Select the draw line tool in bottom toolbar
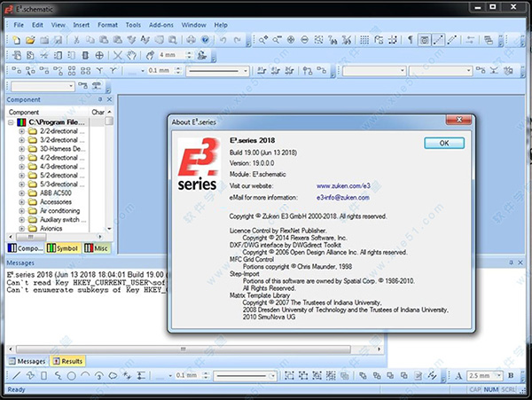This screenshot has height=400, width=532. coord(16,375)
